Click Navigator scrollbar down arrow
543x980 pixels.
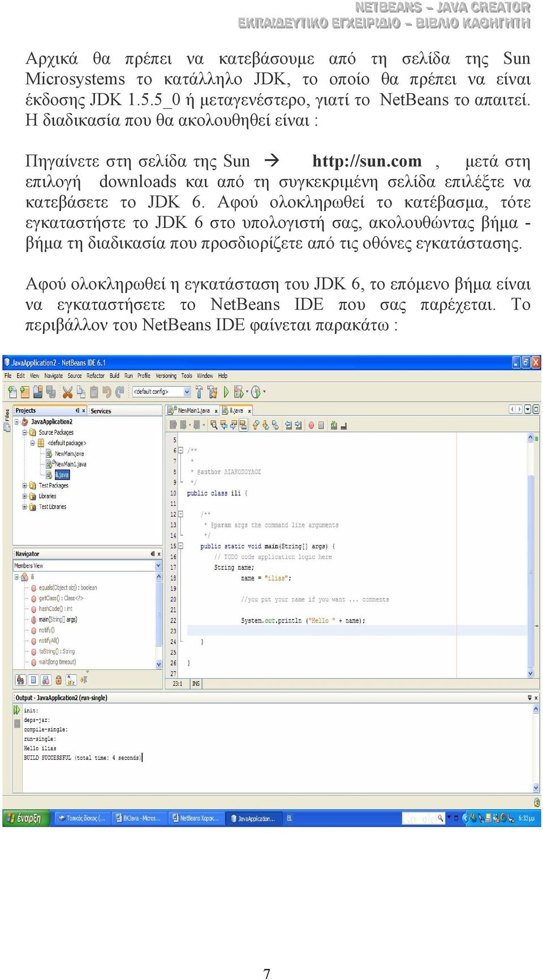tap(159, 665)
